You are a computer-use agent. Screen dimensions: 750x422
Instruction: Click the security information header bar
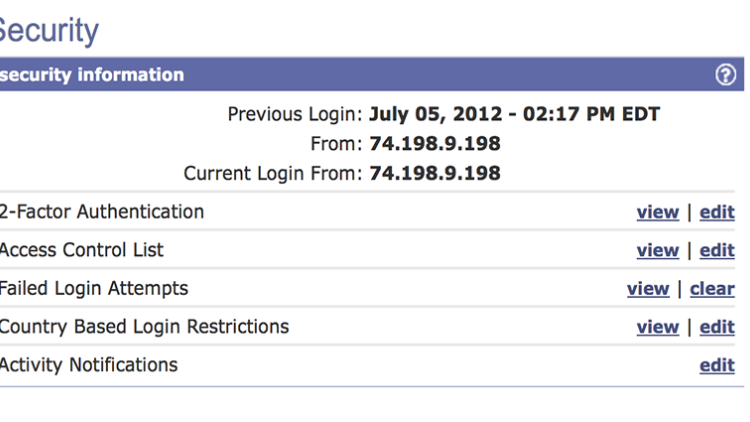372,74
